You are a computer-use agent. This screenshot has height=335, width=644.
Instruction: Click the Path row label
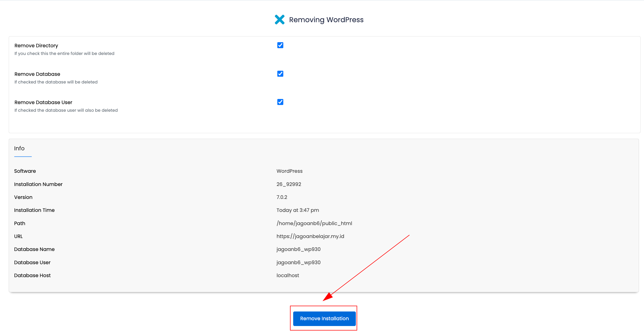[20, 224]
